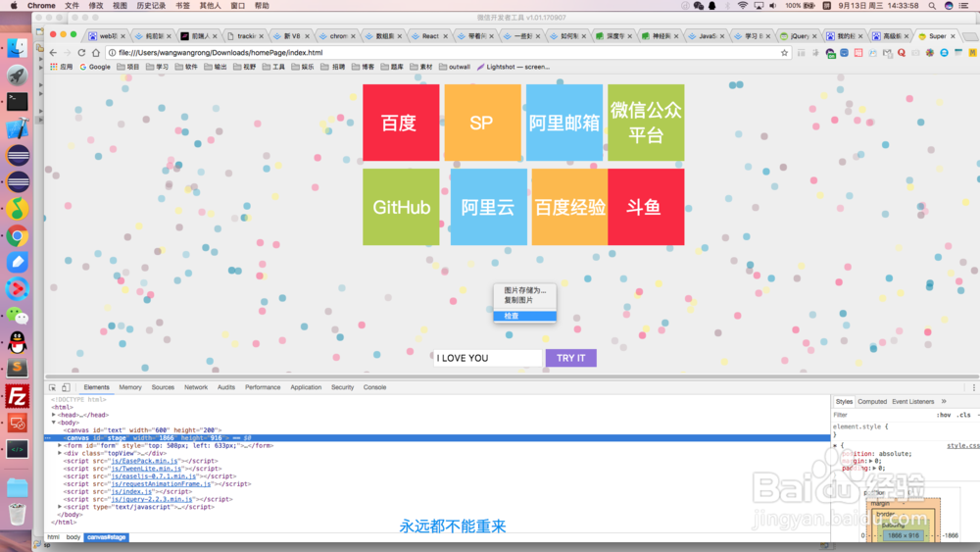Click the red Q extension icon
This screenshot has height=552, width=980.
tap(902, 53)
